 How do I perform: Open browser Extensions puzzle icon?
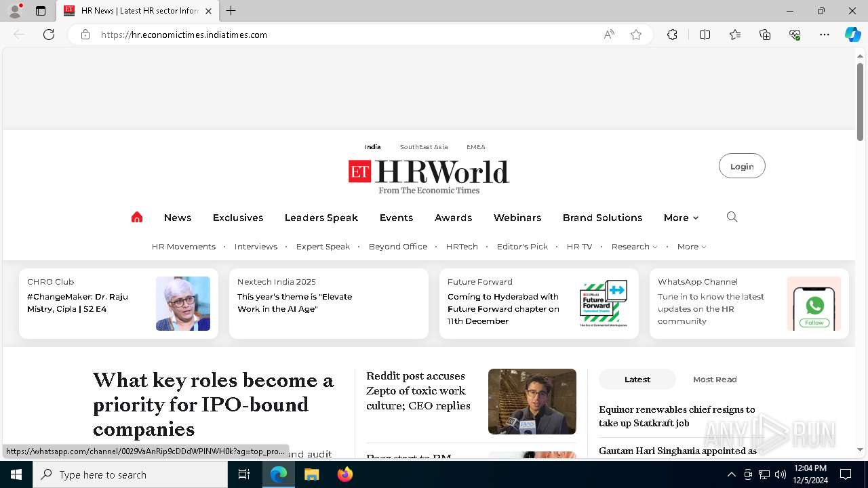coord(672,35)
